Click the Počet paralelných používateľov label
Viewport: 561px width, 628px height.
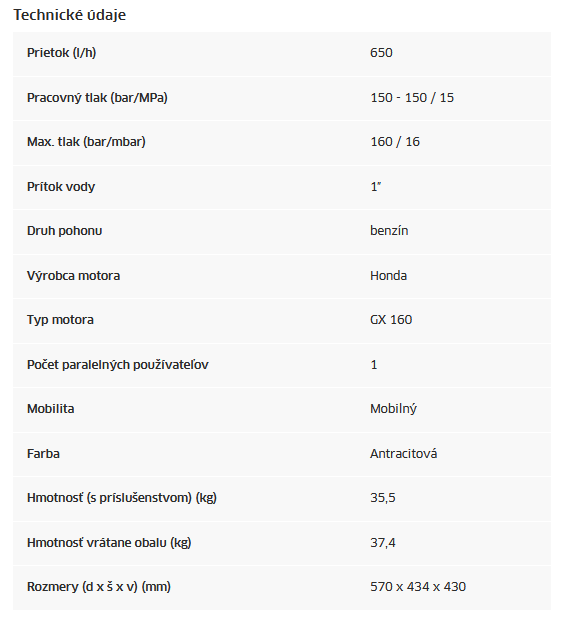coord(118,364)
